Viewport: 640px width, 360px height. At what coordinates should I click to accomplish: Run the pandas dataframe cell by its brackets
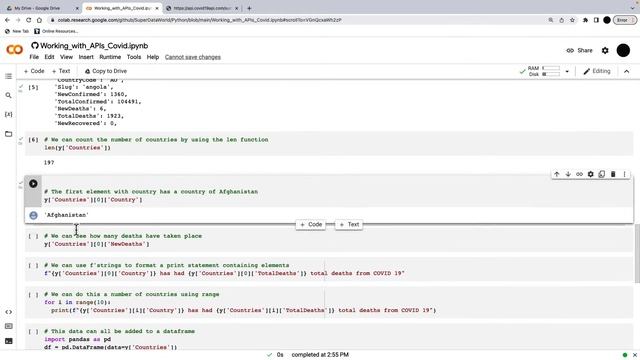(x=33, y=331)
